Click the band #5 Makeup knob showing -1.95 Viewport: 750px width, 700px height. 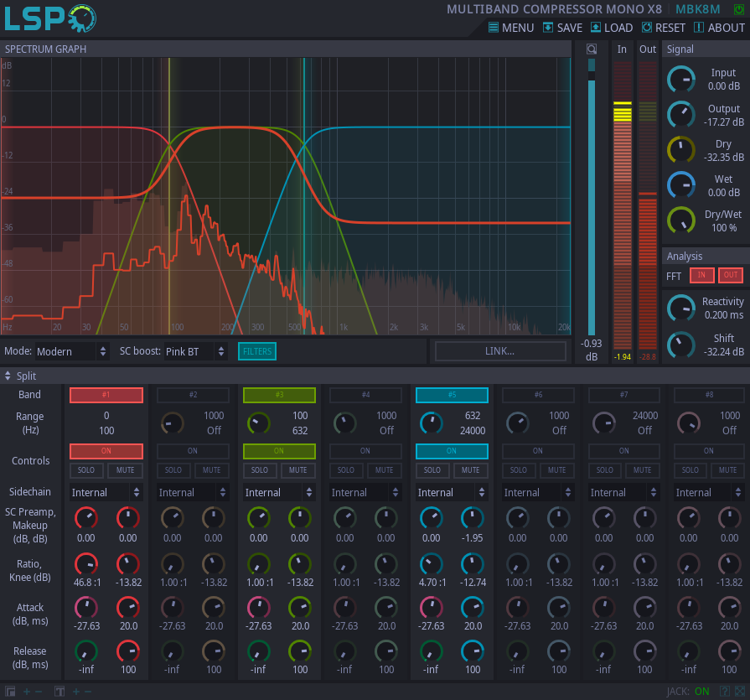pos(472,518)
